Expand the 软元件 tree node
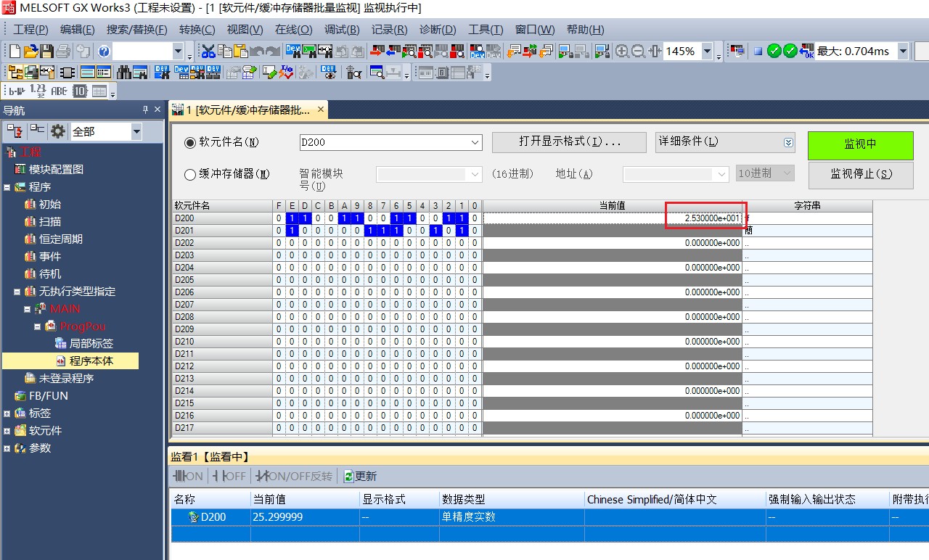Screen dimensions: 929x560 point(7,431)
